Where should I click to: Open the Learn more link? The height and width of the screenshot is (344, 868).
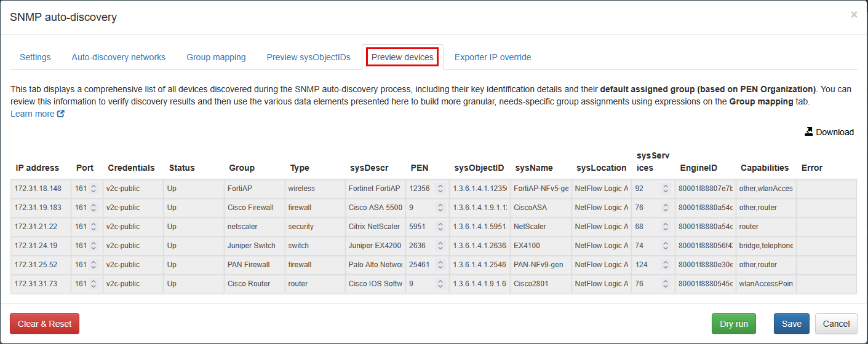pyautogui.click(x=33, y=114)
